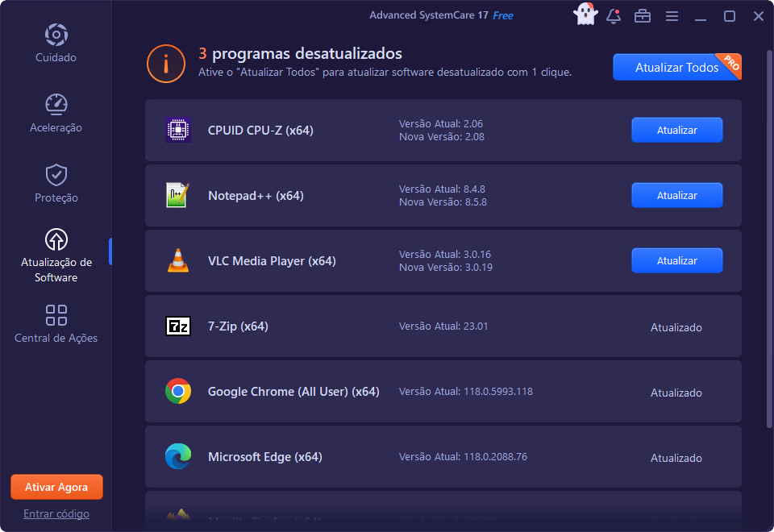
Task: Close the Advanced SystemCare window
Action: [759, 16]
